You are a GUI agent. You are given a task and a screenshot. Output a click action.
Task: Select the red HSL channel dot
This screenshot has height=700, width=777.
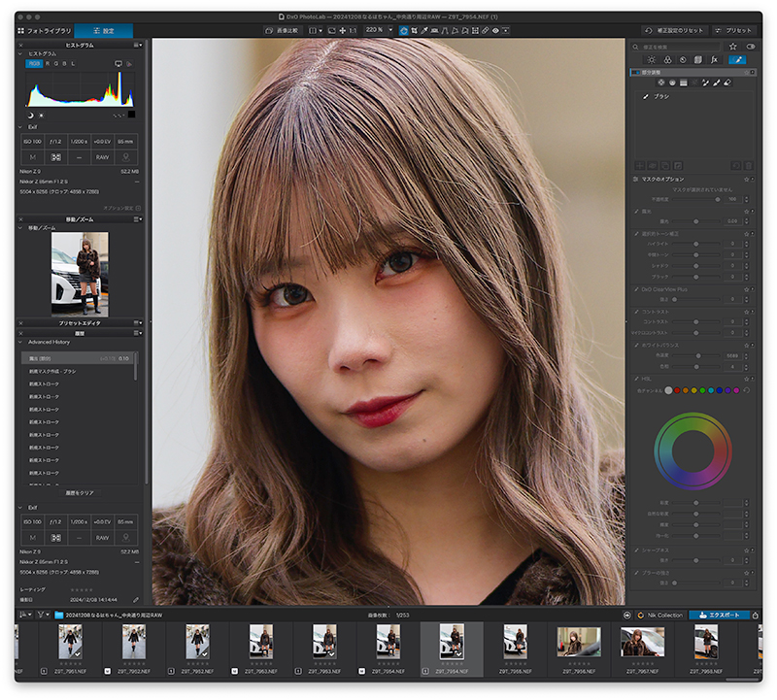[x=677, y=390]
